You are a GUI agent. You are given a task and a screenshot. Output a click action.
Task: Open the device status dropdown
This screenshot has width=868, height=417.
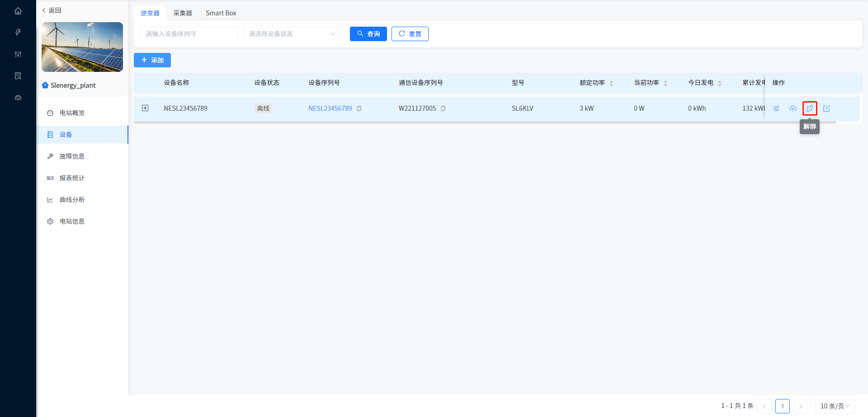click(292, 34)
